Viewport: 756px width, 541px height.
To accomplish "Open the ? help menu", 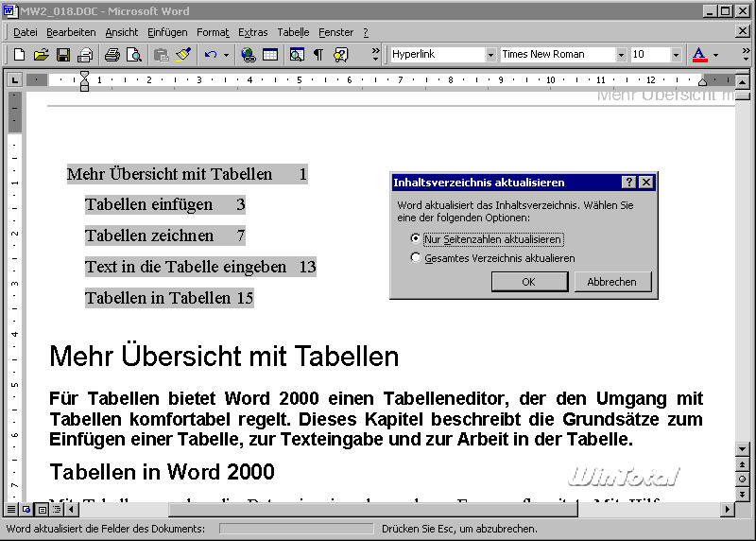I will pos(366,32).
